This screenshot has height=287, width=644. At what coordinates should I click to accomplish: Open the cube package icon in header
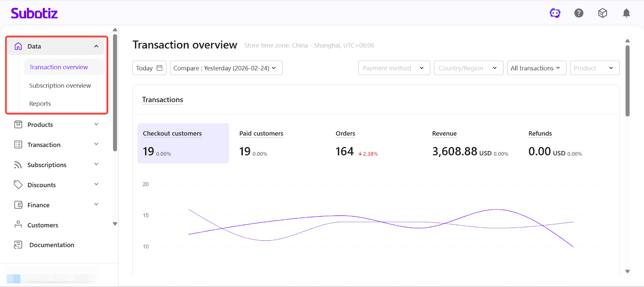603,13
